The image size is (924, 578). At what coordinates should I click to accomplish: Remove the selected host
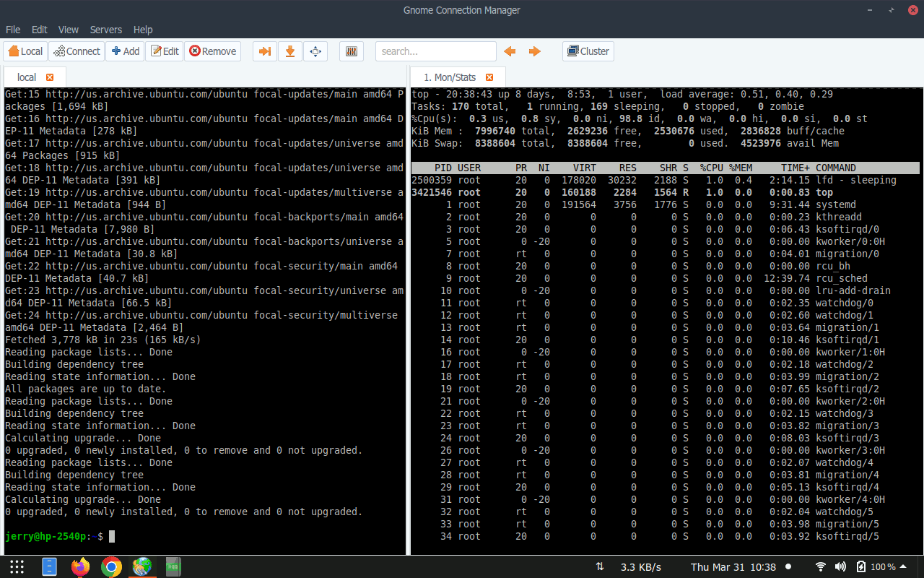213,51
